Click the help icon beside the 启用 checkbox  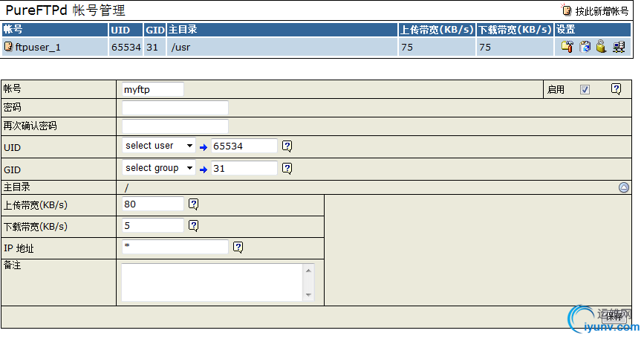coord(616,89)
